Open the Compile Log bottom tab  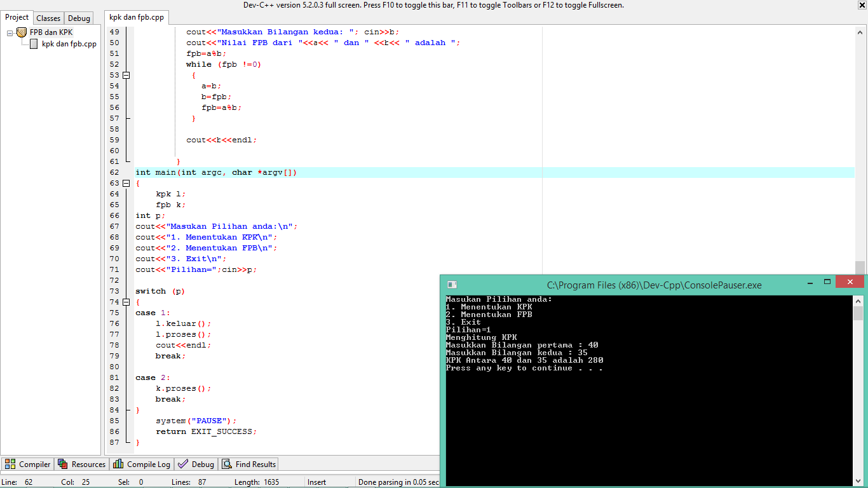(x=142, y=464)
